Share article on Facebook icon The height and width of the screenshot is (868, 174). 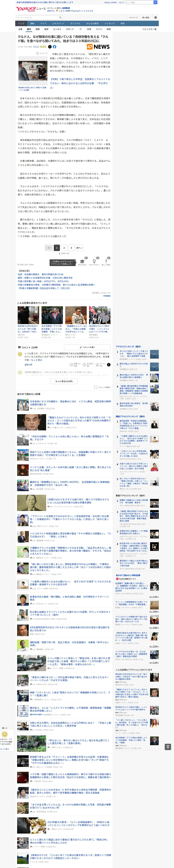(54, 47)
